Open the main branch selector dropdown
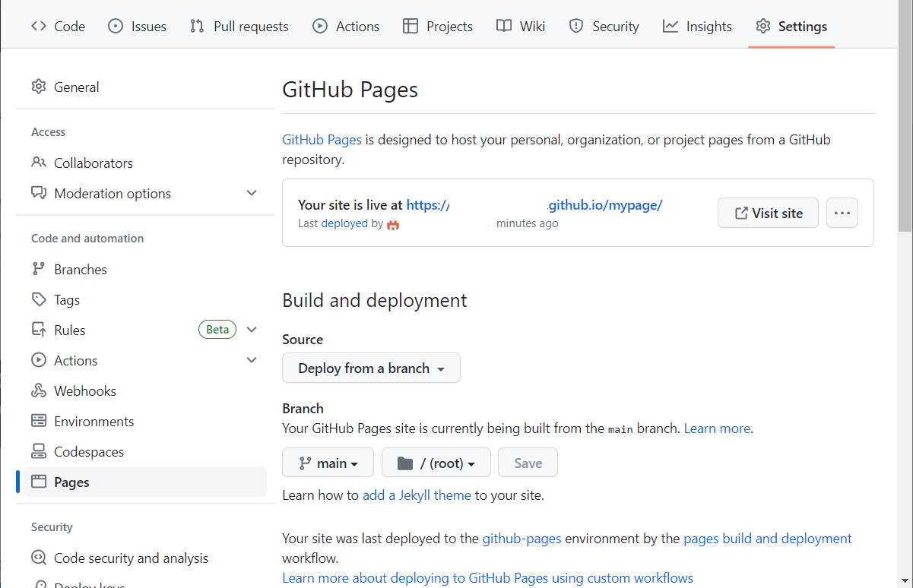The image size is (913, 588). tap(328, 463)
